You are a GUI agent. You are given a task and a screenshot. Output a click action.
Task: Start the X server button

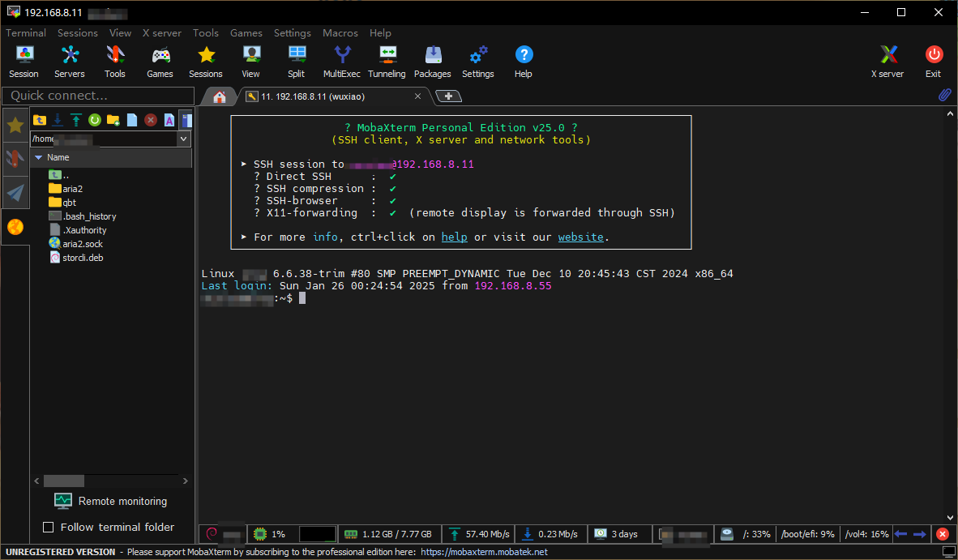887,62
